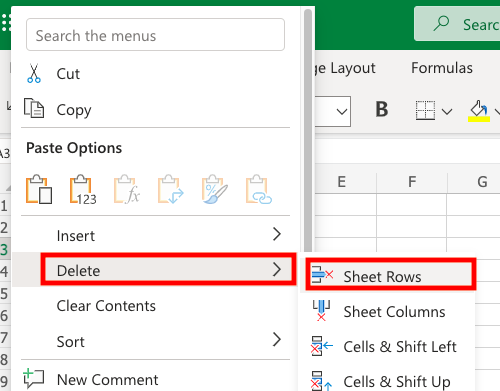The width and height of the screenshot is (500, 391).
Task: Pick the Paste Transpose icon
Action: pos(171,189)
